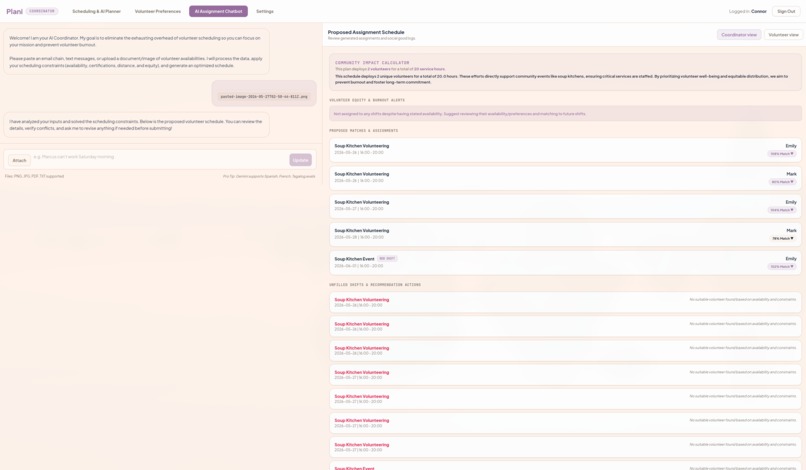Click the name Emily on the 2026-05-27 shift
Image resolution: width=806 pixels, height=470 pixels.
coord(791,202)
